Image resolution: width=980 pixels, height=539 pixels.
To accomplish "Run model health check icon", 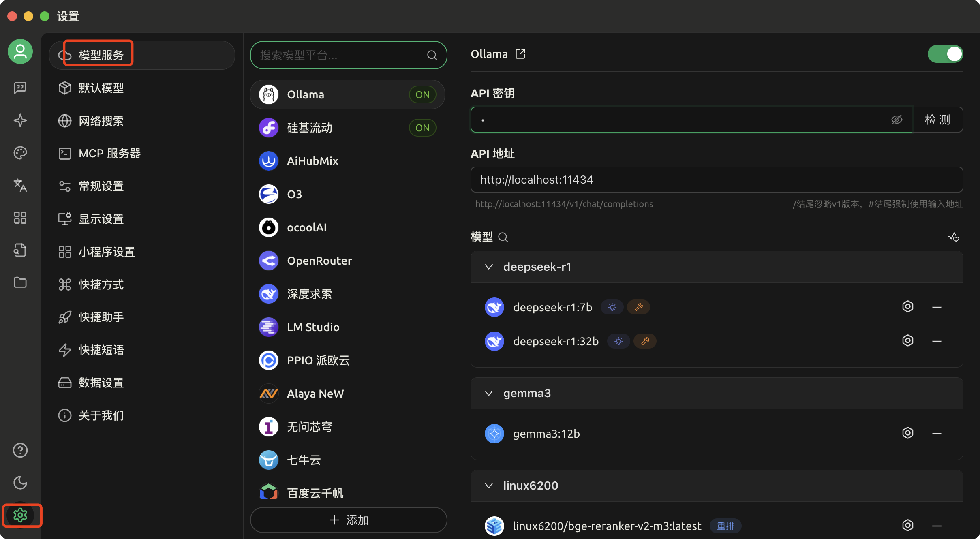I will click(x=954, y=237).
